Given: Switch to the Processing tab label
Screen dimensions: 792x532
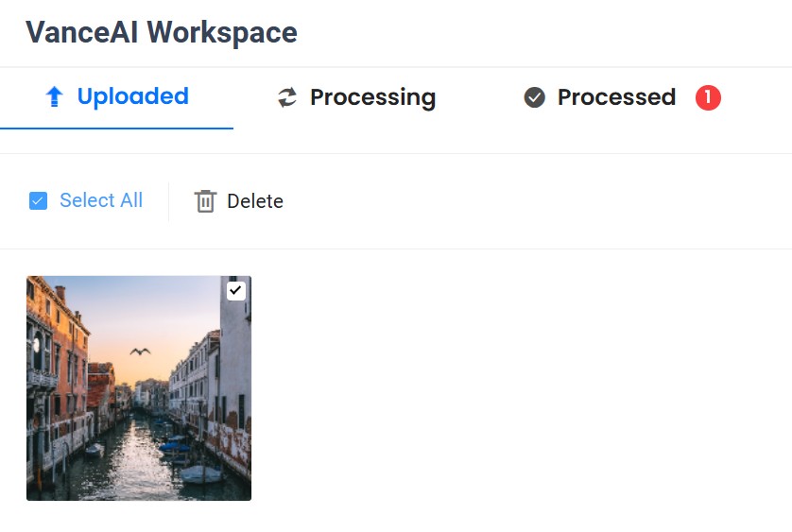Looking at the screenshot, I should (372, 97).
